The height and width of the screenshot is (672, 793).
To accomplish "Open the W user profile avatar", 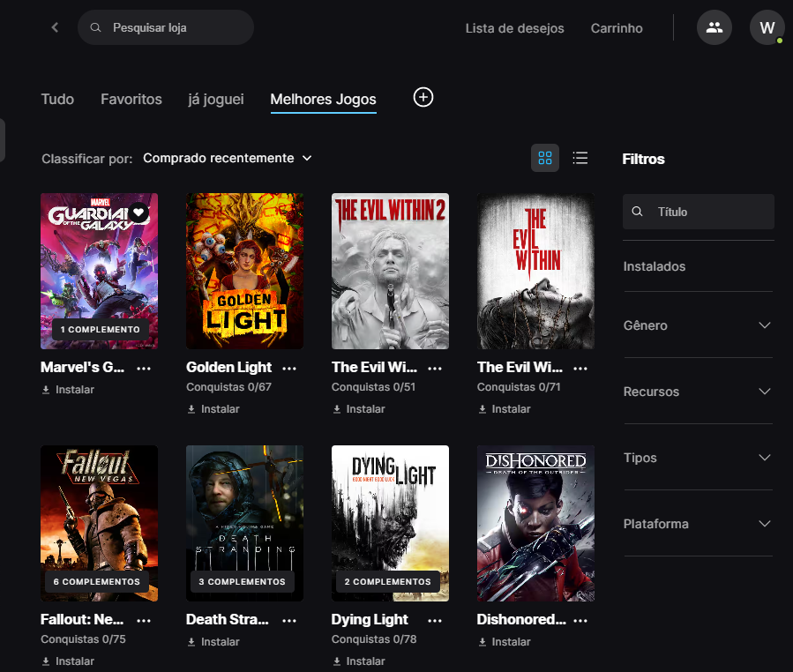I will [x=767, y=27].
